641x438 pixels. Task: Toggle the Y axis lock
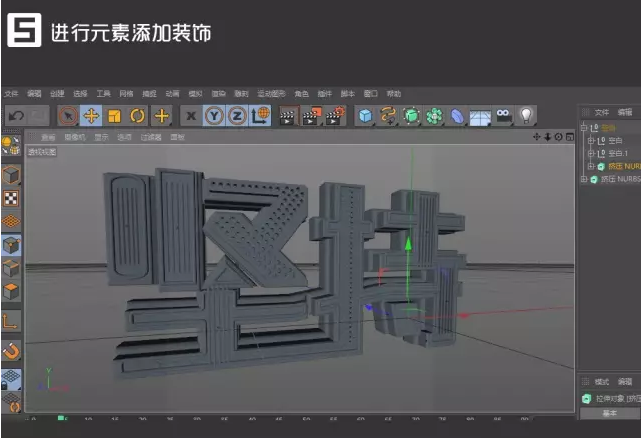click(214, 116)
